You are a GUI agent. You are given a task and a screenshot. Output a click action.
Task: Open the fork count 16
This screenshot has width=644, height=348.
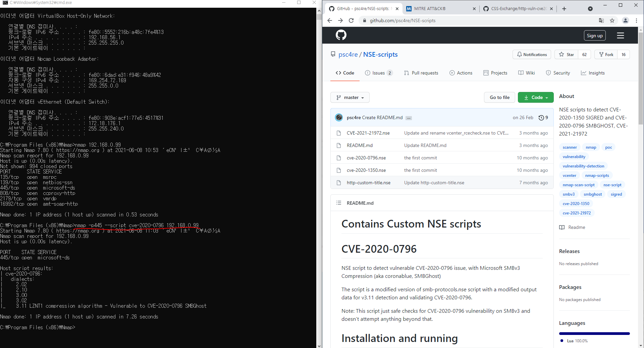[624, 54]
